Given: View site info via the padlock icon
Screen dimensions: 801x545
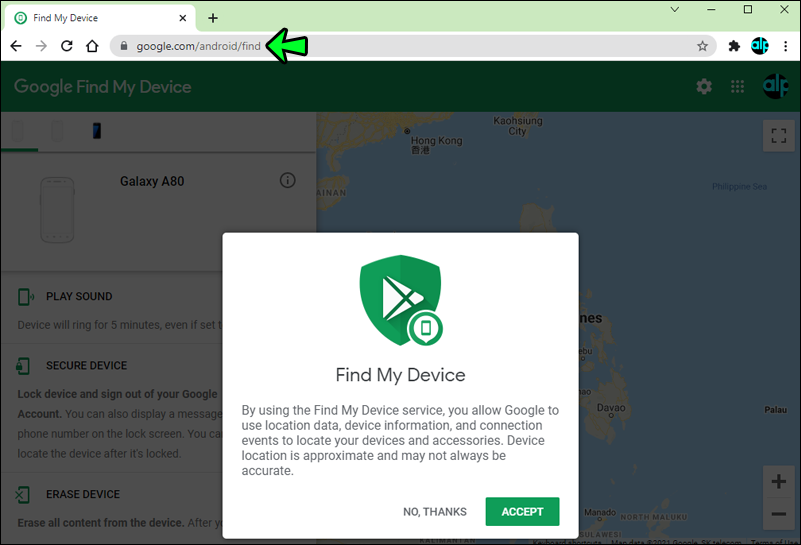Looking at the screenshot, I should (x=124, y=46).
